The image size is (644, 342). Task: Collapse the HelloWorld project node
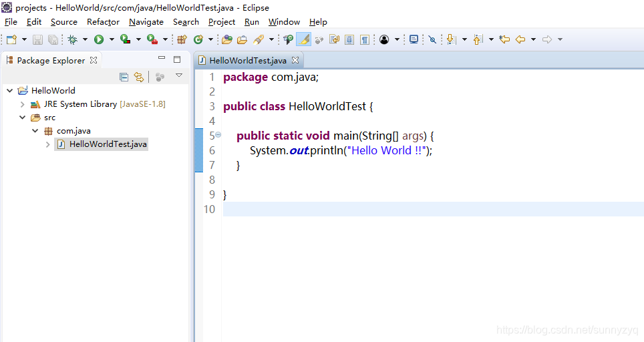(x=10, y=90)
